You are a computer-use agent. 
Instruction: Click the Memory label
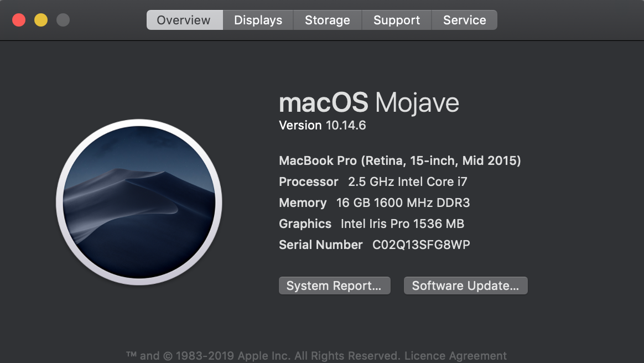pos(303,203)
